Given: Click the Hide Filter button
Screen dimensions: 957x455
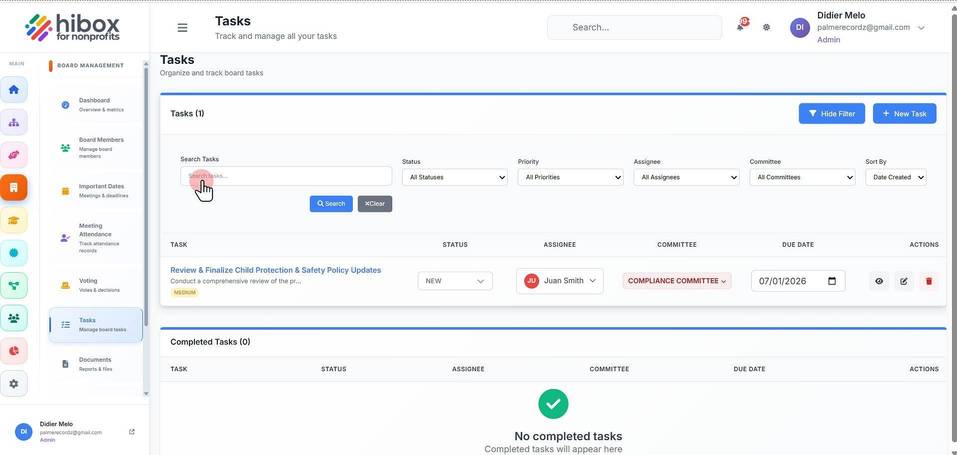Looking at the screenshot, I should (831, 114).
